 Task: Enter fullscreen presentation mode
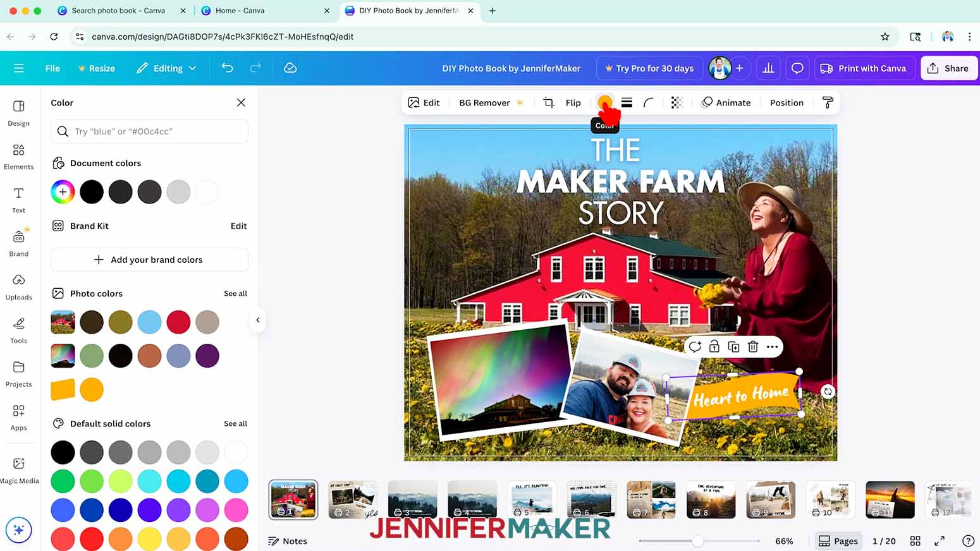coord(940,541)
